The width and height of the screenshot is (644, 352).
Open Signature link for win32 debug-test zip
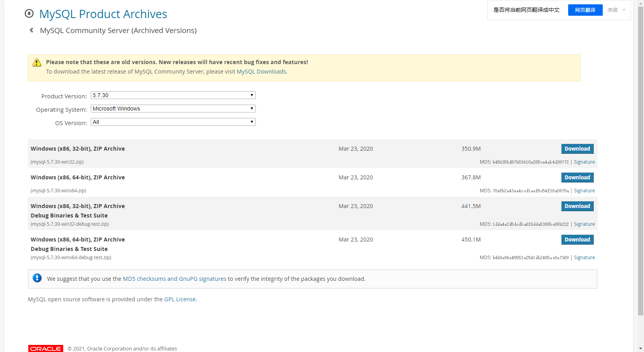(x=584, y=224)
